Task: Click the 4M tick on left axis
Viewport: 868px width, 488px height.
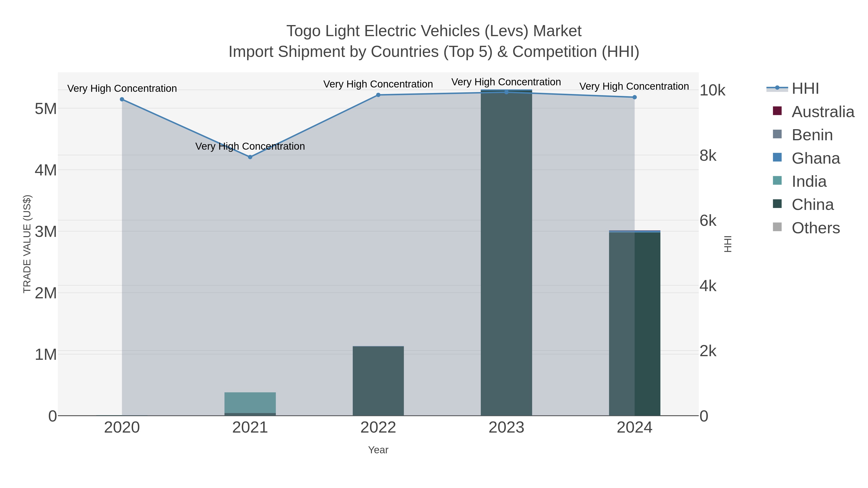Action: click(x=46, y=170)
